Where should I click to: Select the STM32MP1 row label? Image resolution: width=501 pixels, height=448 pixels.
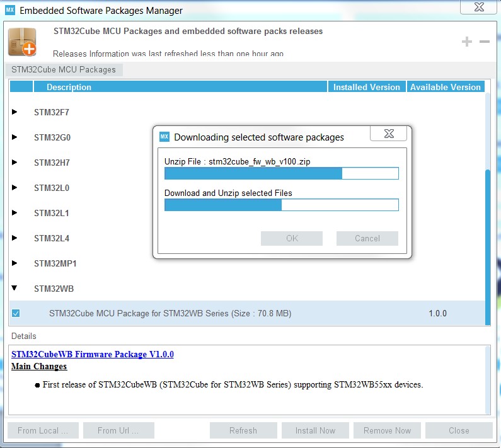tap(55, 264)
